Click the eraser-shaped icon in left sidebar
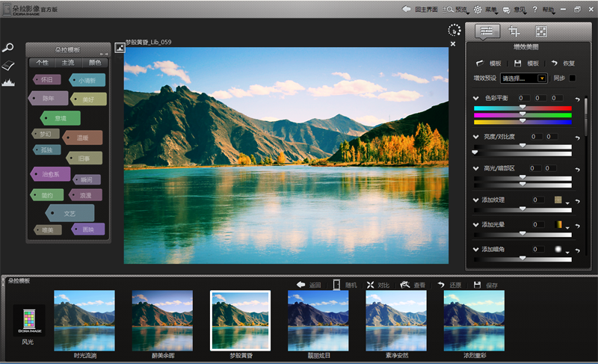Image resolution: width=598 pixels, height=364 pixels. coord(8,66)
